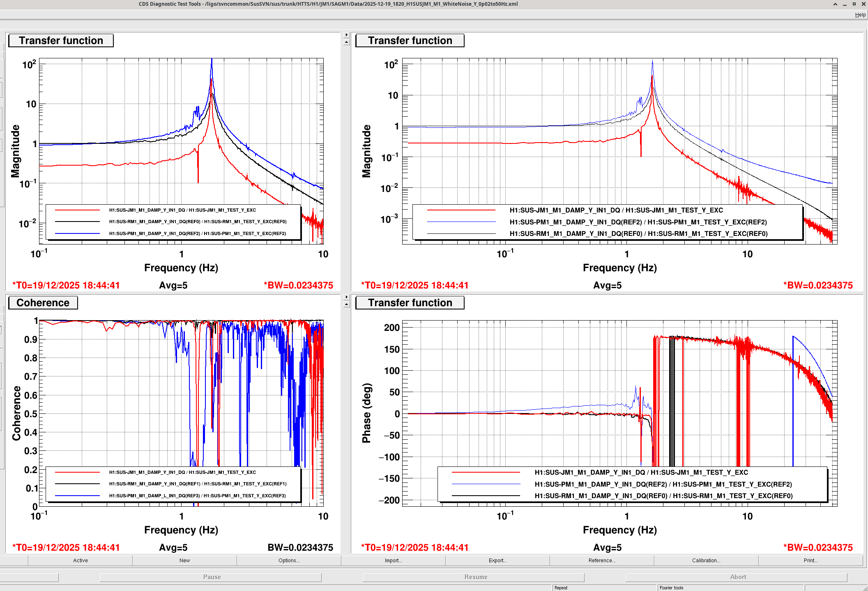
Task: Click up-arrow button beside top-left Transfer function plot
Action: click(346, 42)
